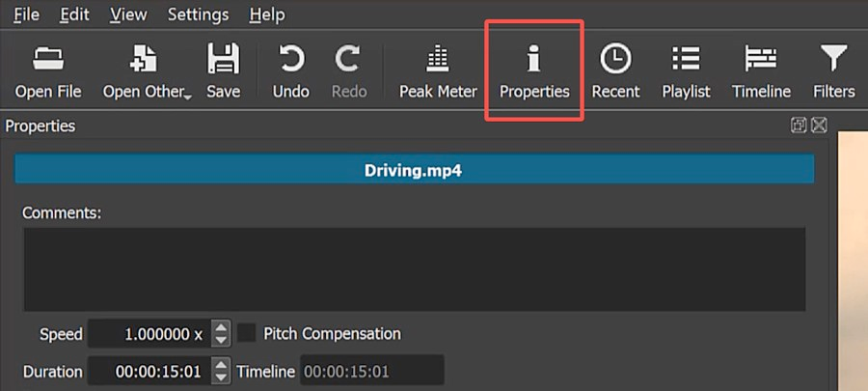
Task: Open the Properties panel from toolbar
Action: [533, 72]
